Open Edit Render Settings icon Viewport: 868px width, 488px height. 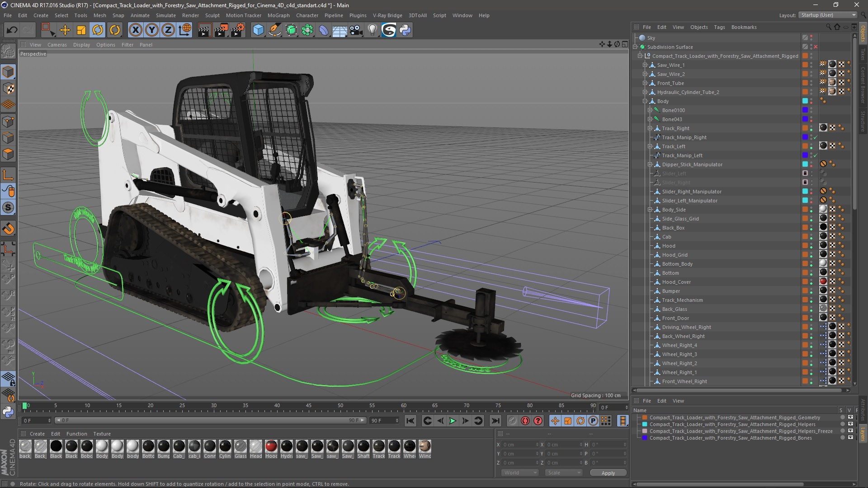tap(238, 30)
